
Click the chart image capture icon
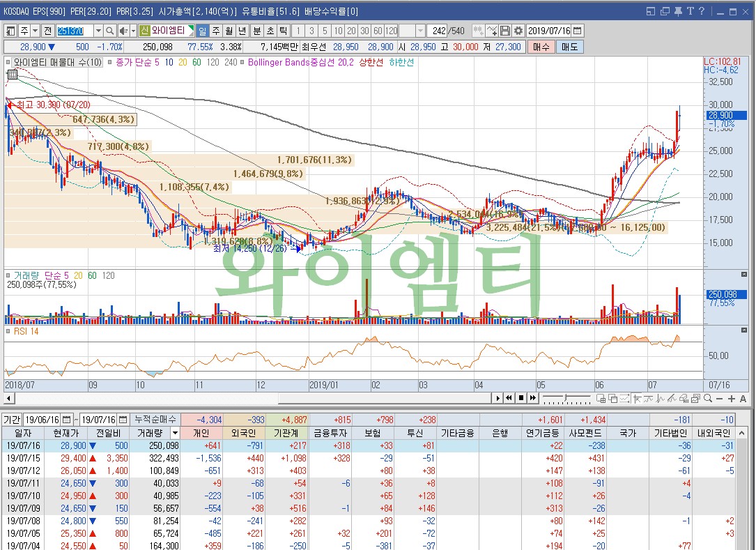point(695,399)
